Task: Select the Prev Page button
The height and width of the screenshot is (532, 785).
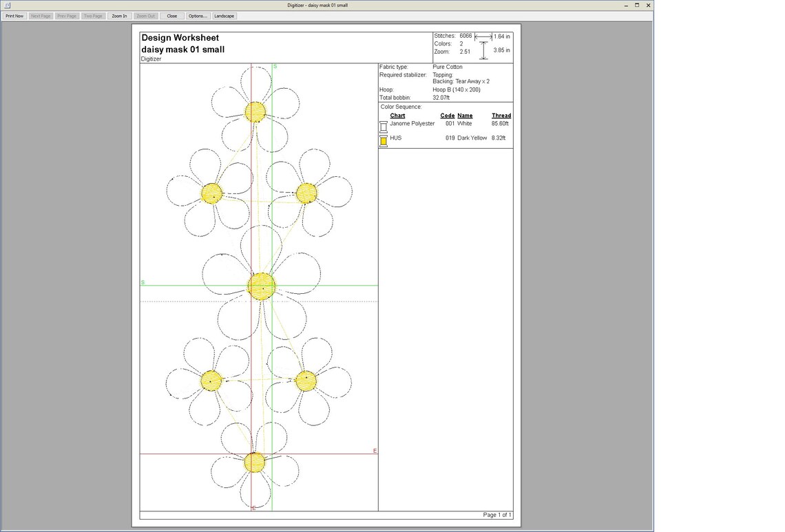Action: click(67, 16)
